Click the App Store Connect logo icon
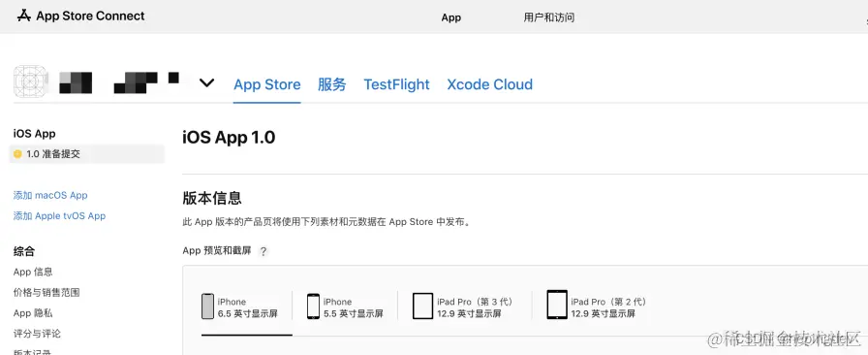 coord(24,16)
